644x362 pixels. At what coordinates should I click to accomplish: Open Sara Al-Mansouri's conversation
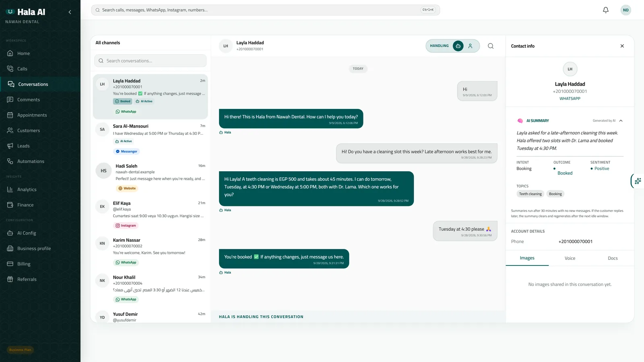[151, 139]
